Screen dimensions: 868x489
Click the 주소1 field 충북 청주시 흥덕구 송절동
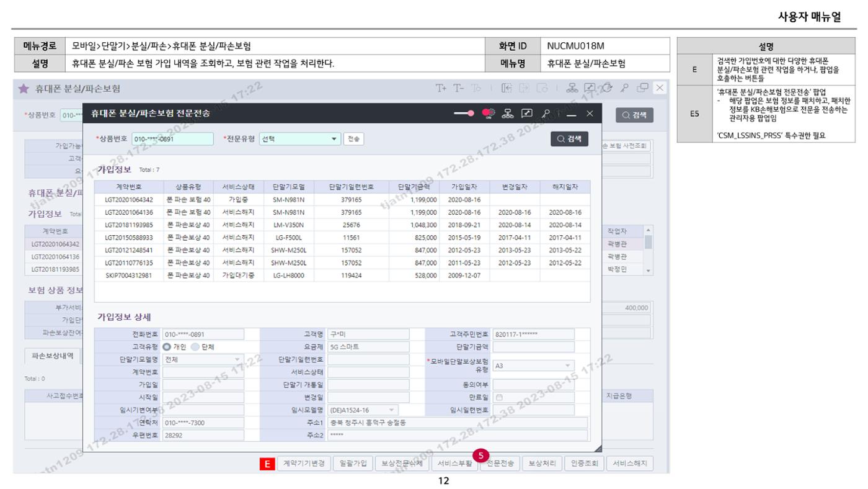458,422
